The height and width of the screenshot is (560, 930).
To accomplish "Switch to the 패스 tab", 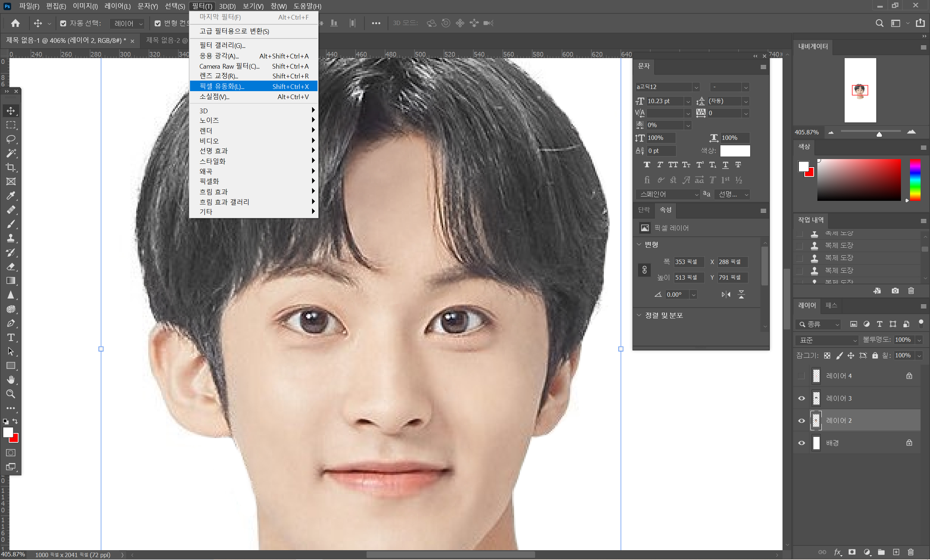I will (x=831, y=305).
